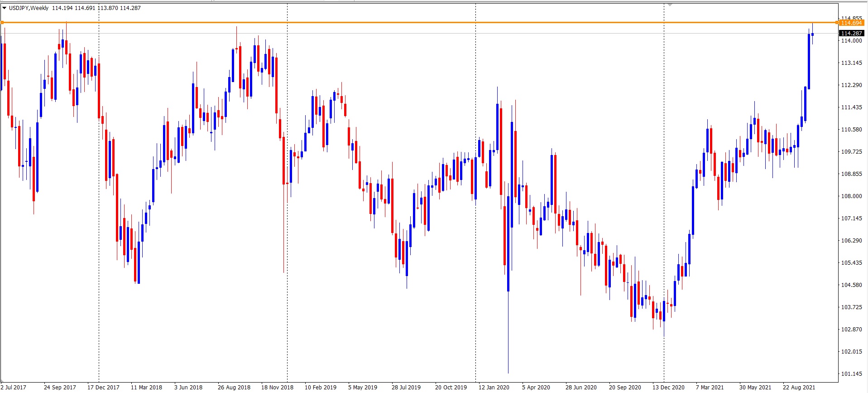
Task: Click the 5 Apr 2020 date label
Action: tap(536, 387)
